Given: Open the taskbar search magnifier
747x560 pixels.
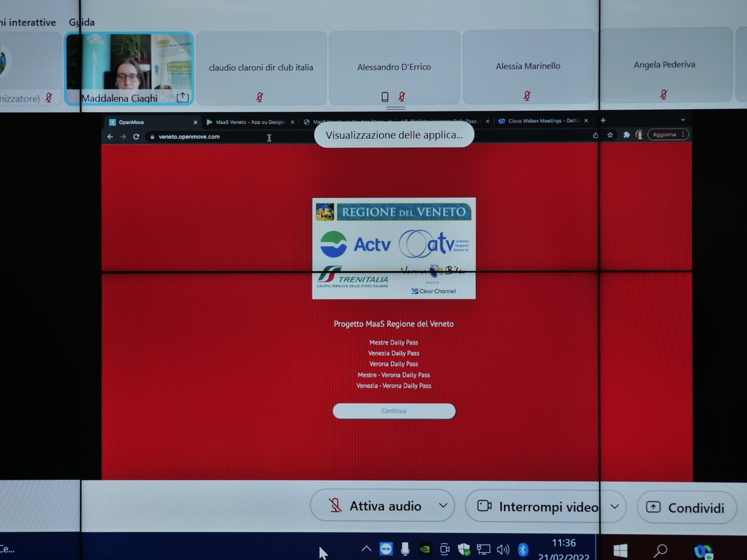Looking at the screenshot, I should click(660, 551).
